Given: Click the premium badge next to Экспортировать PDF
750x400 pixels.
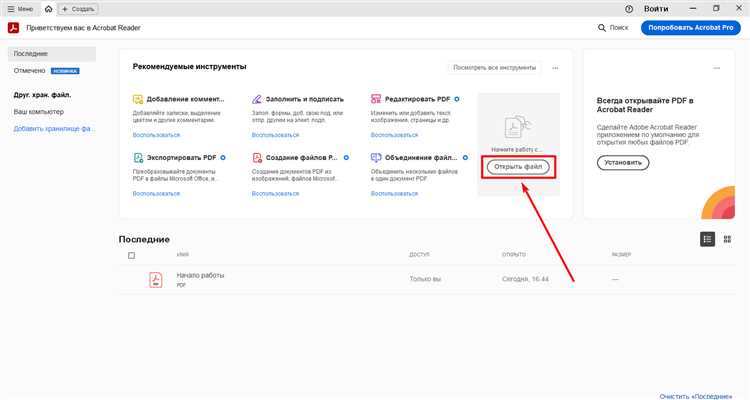Looking at the screenshot, I should [x=223, y=157].
